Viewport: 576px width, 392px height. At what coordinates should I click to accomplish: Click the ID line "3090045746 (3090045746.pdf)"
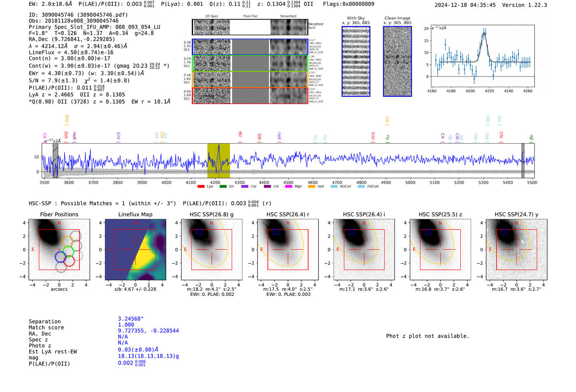coord(78,15)
